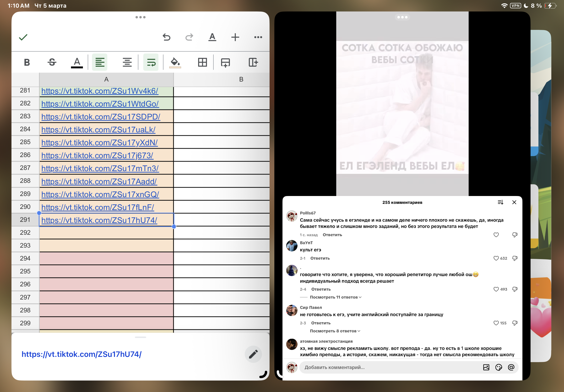
Task: Open Сир Павел's profile avatar
Action: point(292,311)
